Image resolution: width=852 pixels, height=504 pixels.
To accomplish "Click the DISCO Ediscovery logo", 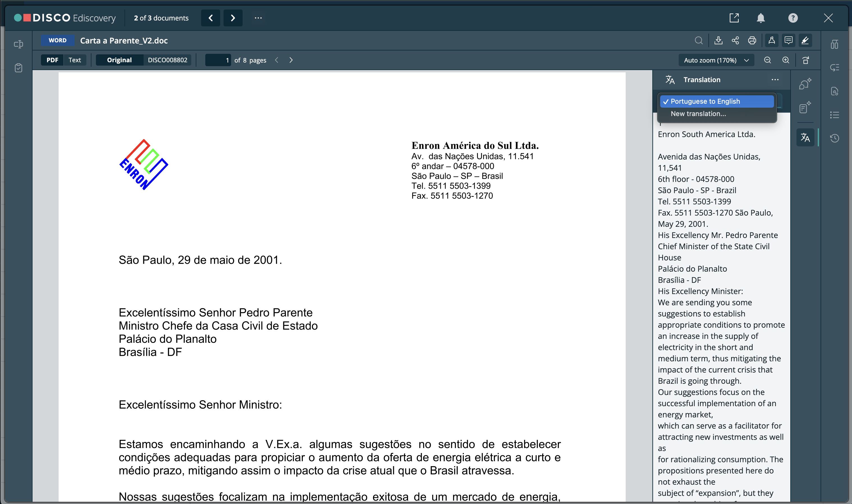I will point(65,18).
